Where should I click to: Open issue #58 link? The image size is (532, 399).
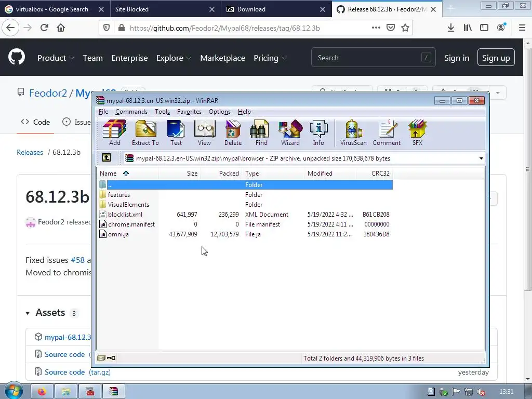click(78, 260)
